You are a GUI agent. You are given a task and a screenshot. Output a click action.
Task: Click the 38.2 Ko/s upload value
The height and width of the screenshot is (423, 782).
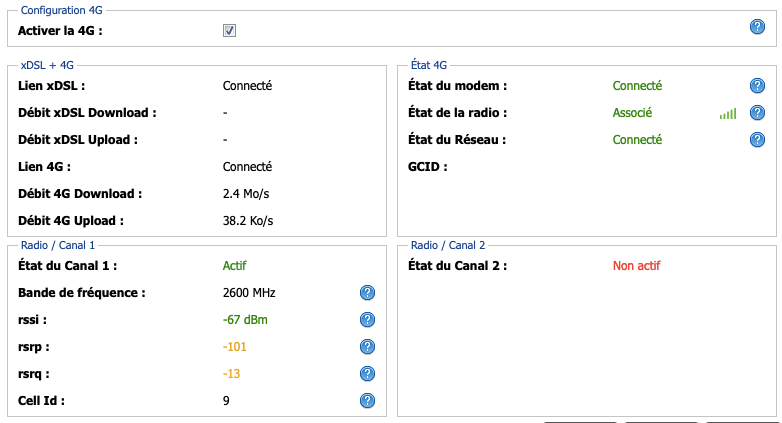coord(248,221)
